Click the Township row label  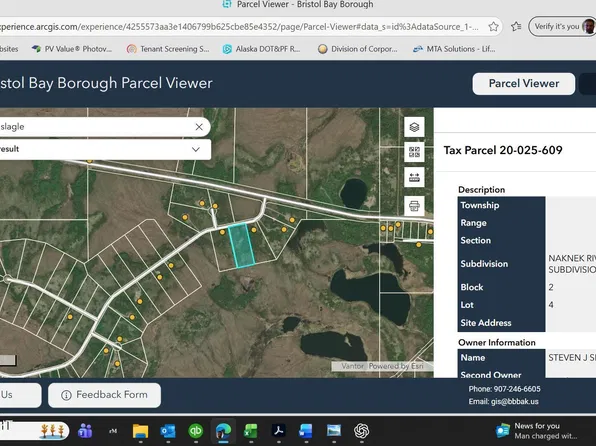click(x=480, y=205)
